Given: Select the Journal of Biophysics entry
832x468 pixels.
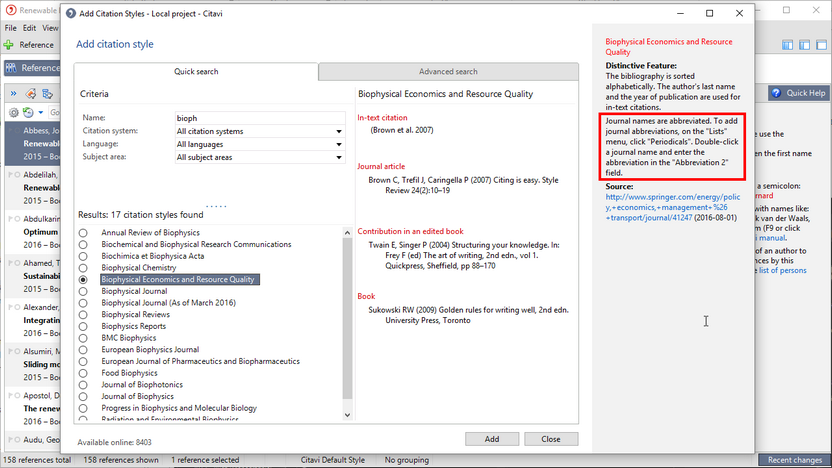Looking at the screenshot, I should pyautogui.click(x=137, y=396).
